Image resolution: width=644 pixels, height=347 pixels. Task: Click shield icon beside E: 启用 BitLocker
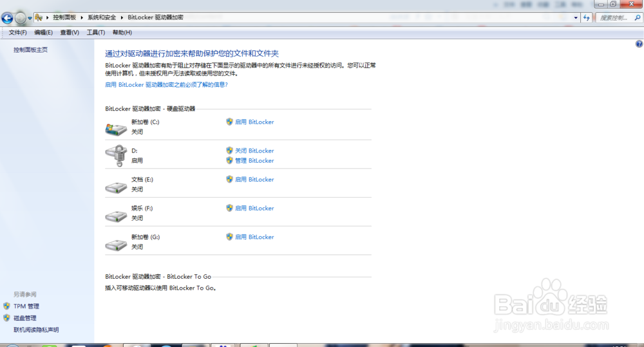point(230,179)
